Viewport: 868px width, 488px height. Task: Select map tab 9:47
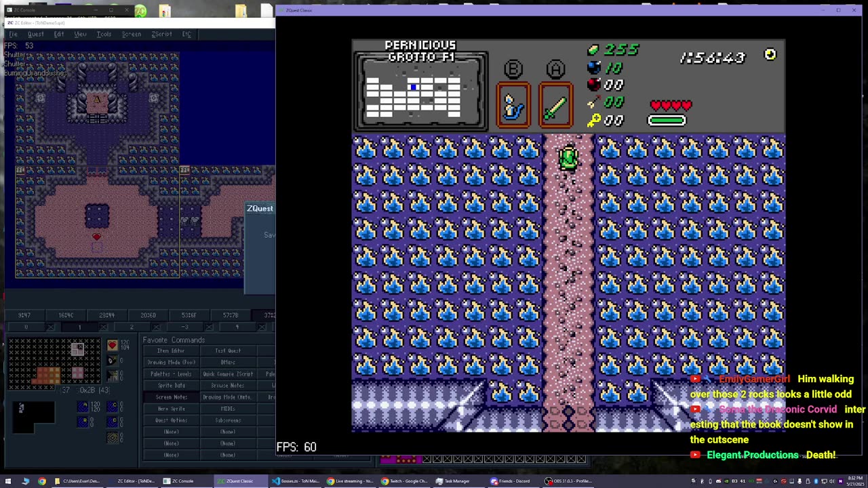(x=24, y=315)
